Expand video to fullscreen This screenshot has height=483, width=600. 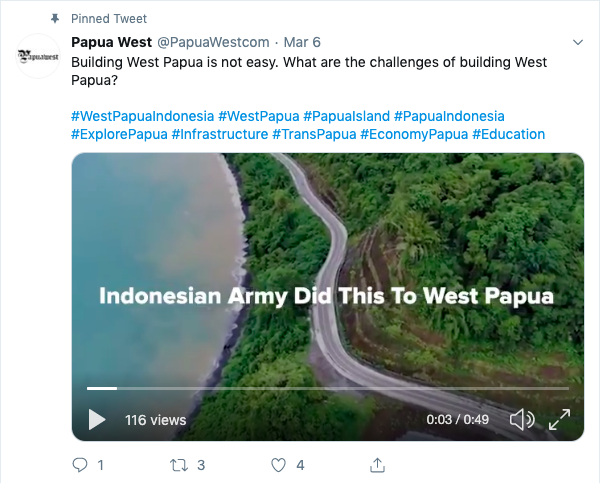coord(560,420)
